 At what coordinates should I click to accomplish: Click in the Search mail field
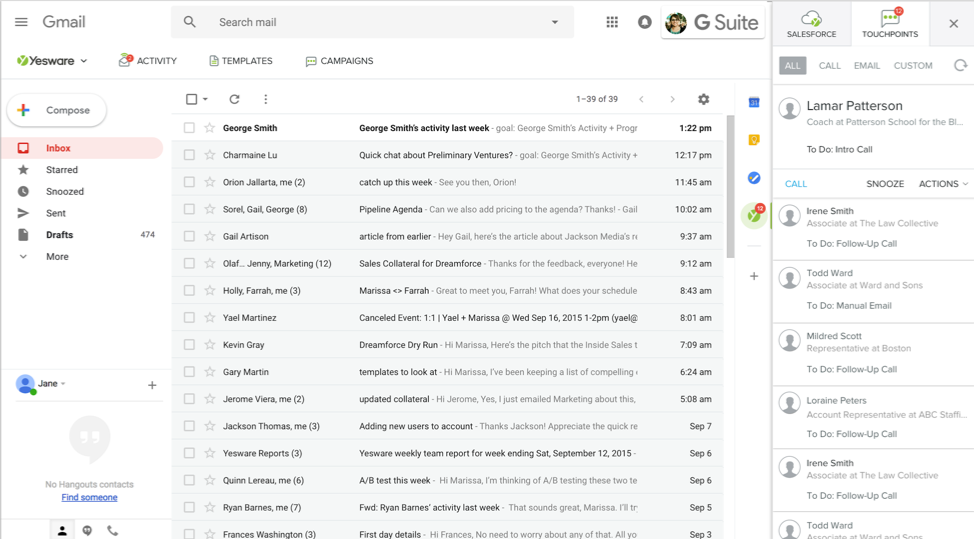click(x=373, y=22)
